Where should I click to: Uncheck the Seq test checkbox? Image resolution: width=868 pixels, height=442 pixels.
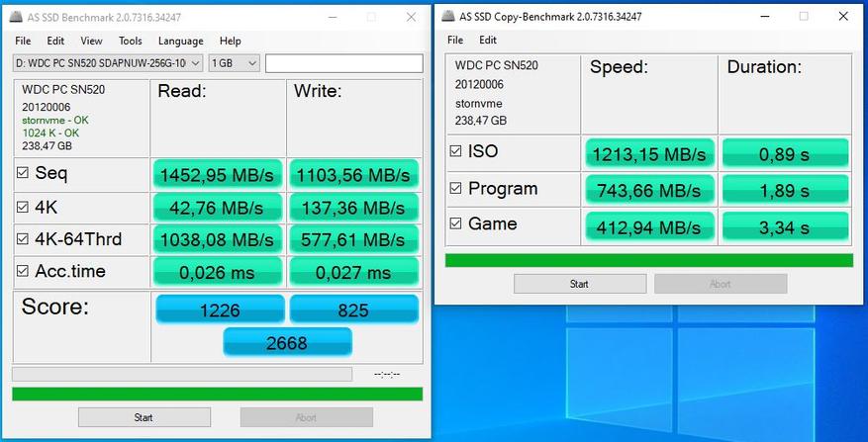[x=23, y=172]
